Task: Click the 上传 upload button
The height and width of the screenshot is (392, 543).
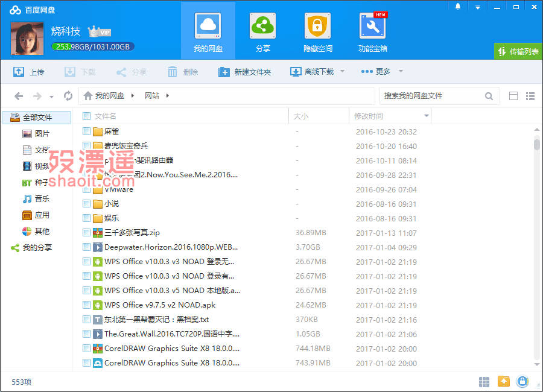Action: (29, 72)
